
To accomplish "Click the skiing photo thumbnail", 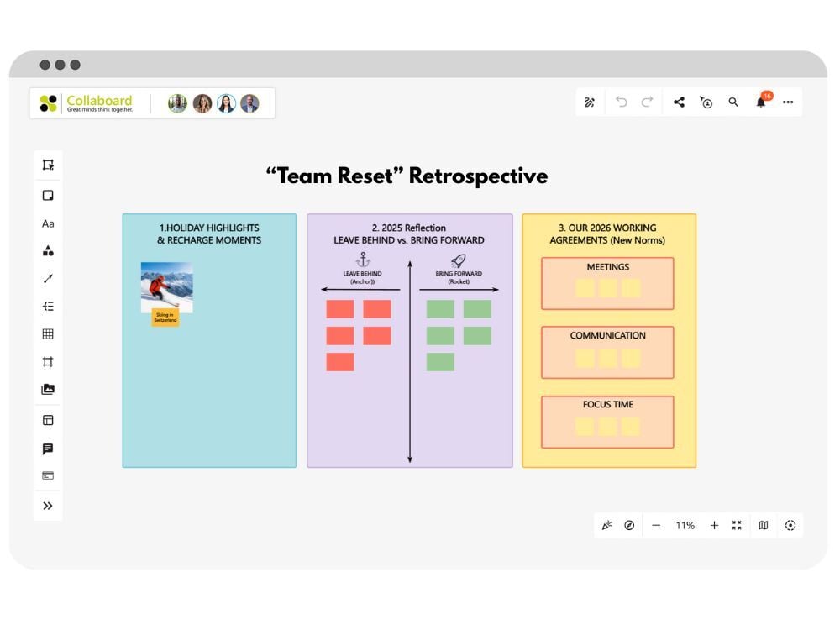I will [x=166, y=286].
